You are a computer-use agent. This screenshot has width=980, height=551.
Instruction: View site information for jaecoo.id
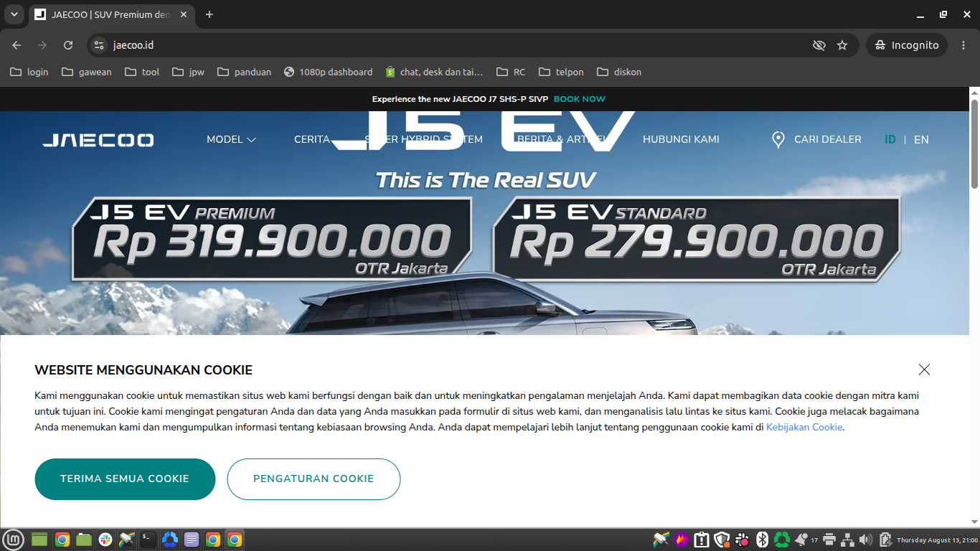coord(99,45)
